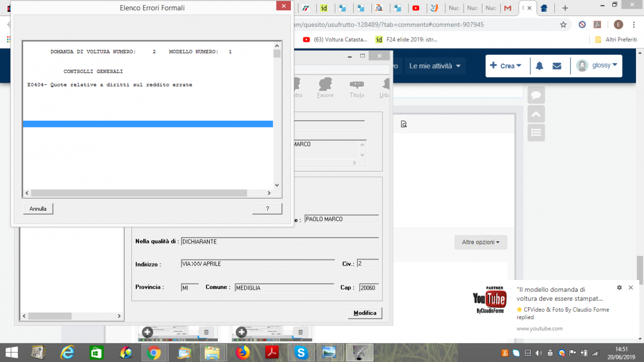Click the notifications bell icon
The width and height of the screenshot is (644, 362).
click(x=539, y=66)
